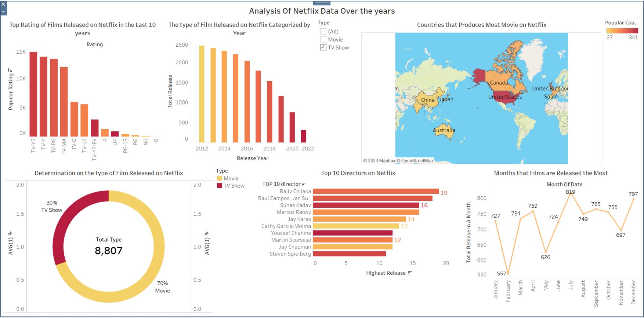This screenshot has height=318, width=644.
Task: Click the sort icon next to TOP 10 director
Action: (304, 184)
